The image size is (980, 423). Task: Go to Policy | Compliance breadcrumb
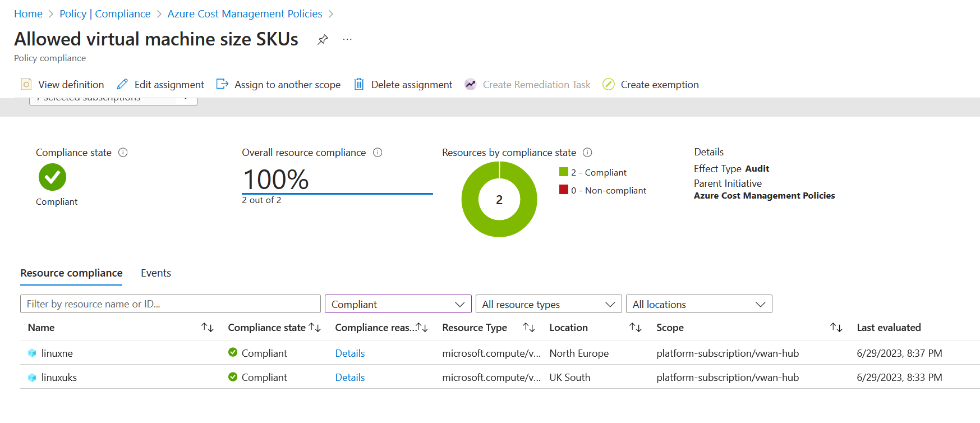click(x=105, y=14)
